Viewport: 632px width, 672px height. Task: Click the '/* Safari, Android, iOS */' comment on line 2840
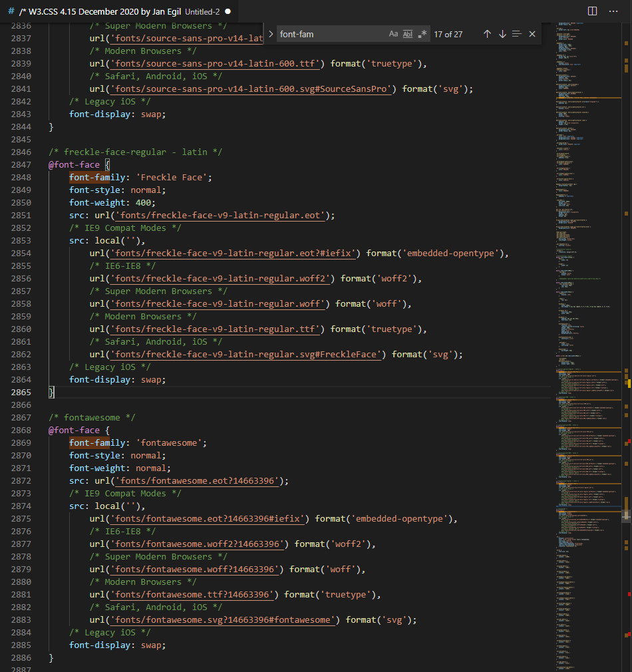(156, 77)
